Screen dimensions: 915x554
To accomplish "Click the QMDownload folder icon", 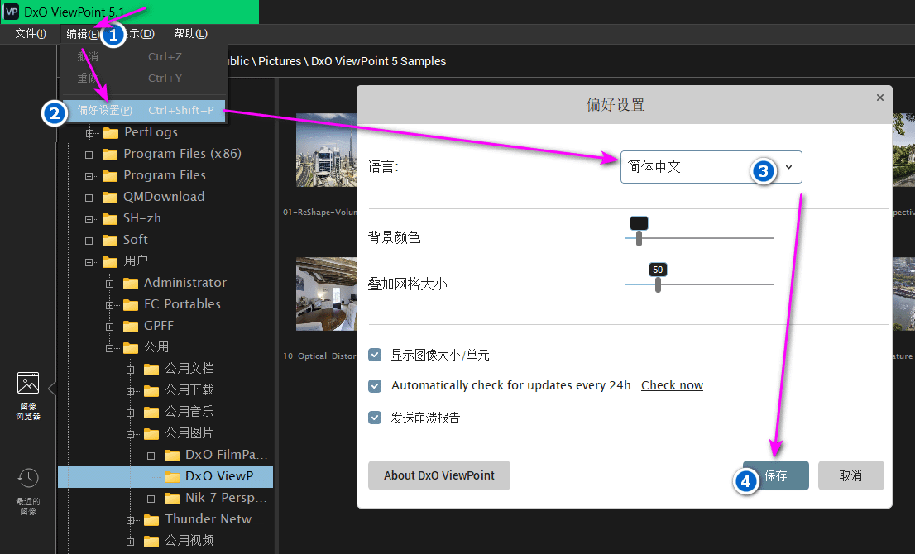I will (x=110, y=197).
